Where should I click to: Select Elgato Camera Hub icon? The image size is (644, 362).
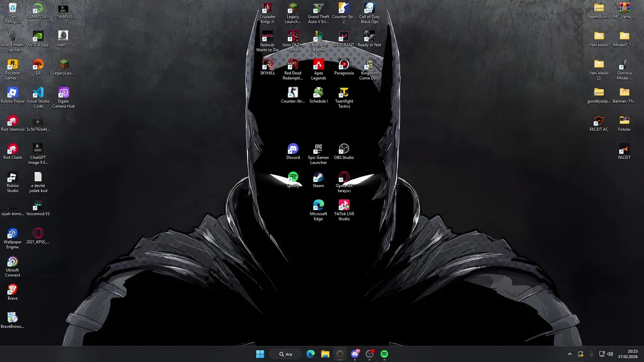coord(63,98)
